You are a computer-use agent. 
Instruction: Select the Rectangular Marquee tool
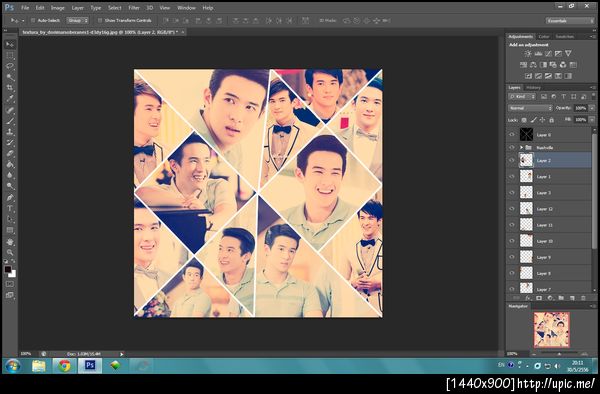(10, 55)
